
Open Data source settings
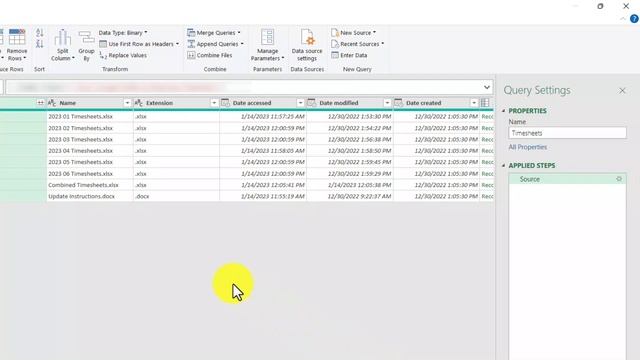(307, 45)
